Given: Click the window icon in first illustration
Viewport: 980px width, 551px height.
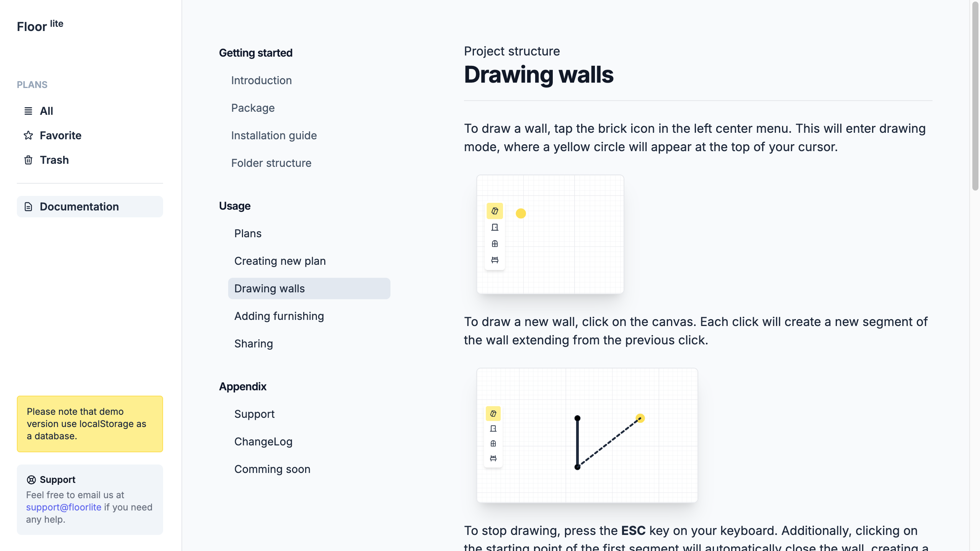Looking at the screenshot, I should tap(495, 244).
